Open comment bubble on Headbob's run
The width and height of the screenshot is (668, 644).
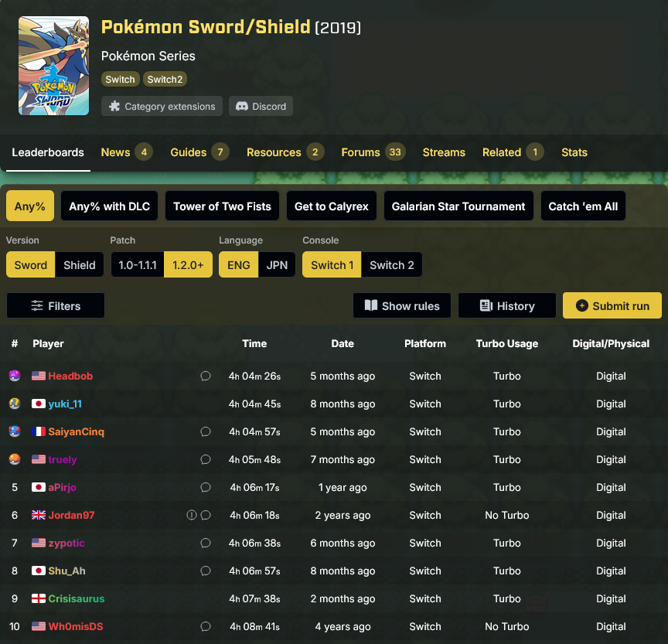206,376
